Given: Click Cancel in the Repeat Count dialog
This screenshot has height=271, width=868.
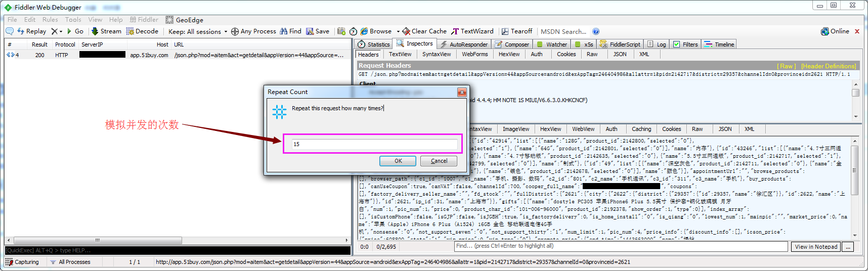Looking at the screenshot, I should coord(439,161).
